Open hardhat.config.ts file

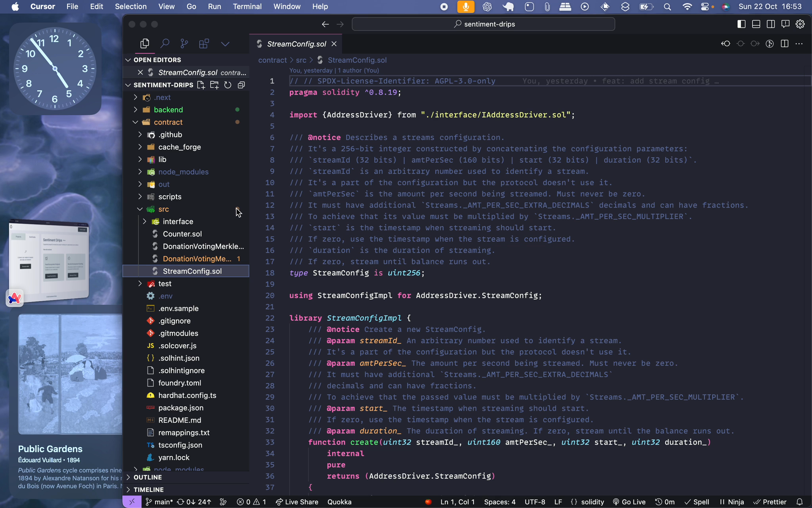pyautogui.click(x=187, y=395)
